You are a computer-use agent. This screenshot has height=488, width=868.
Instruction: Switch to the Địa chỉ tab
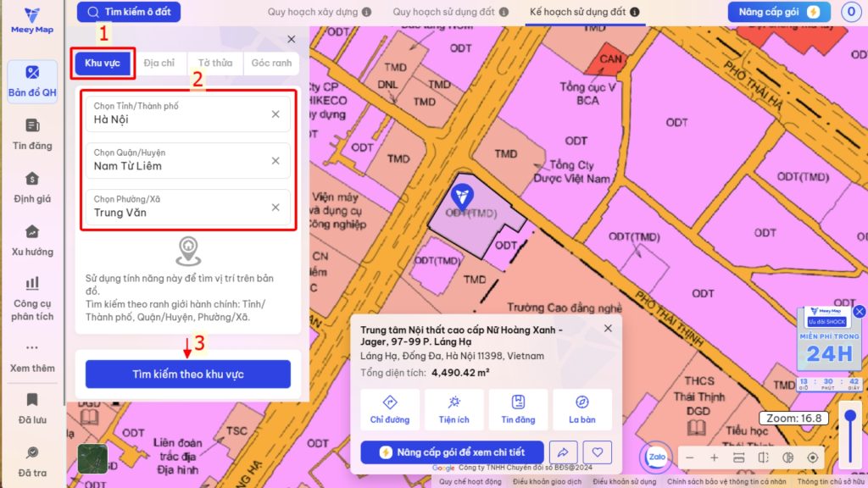point(159,64)
